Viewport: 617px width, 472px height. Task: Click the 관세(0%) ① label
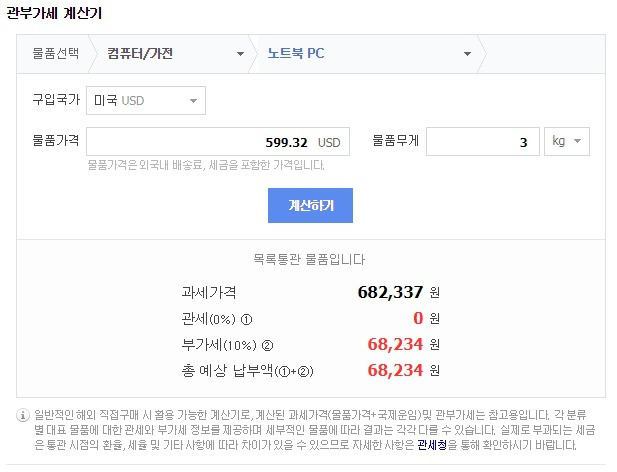point(217,319)
